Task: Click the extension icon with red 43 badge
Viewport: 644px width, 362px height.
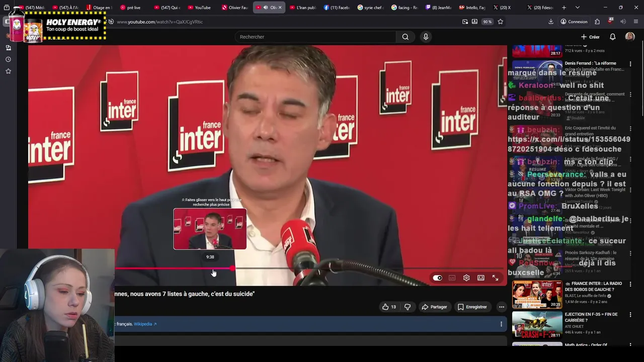Action: pyautogui.click(x=610, y=22)
